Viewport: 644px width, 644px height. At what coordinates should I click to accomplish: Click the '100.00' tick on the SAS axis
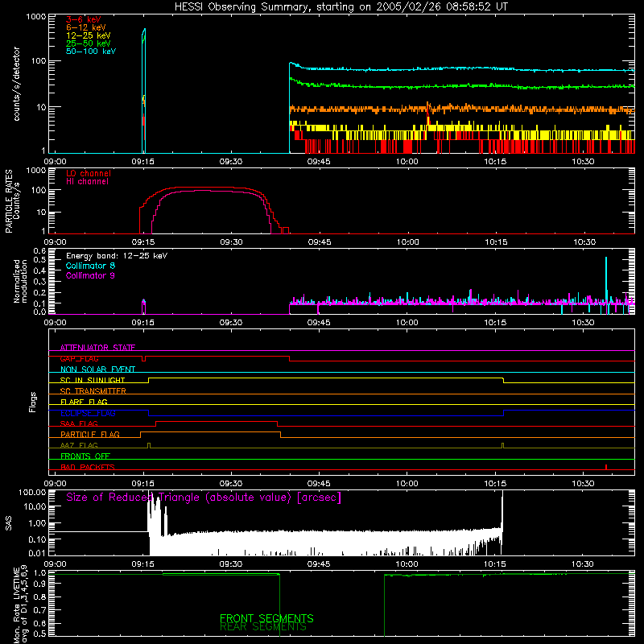click(32, 493)
